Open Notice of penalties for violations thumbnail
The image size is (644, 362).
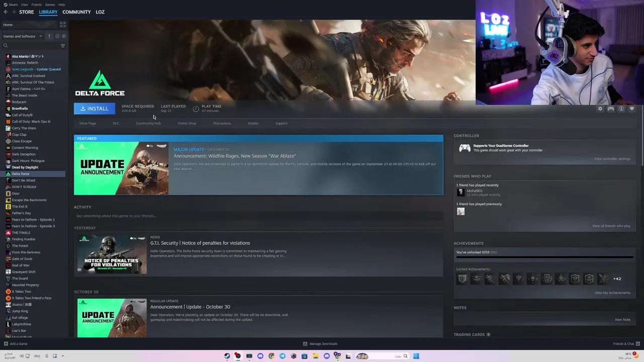(x=112, y=254)
